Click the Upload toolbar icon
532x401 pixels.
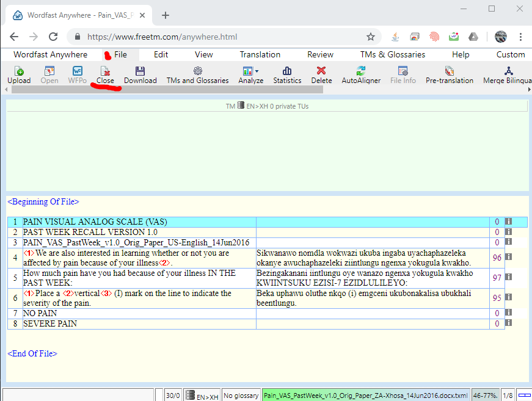[x=19, y=75]
